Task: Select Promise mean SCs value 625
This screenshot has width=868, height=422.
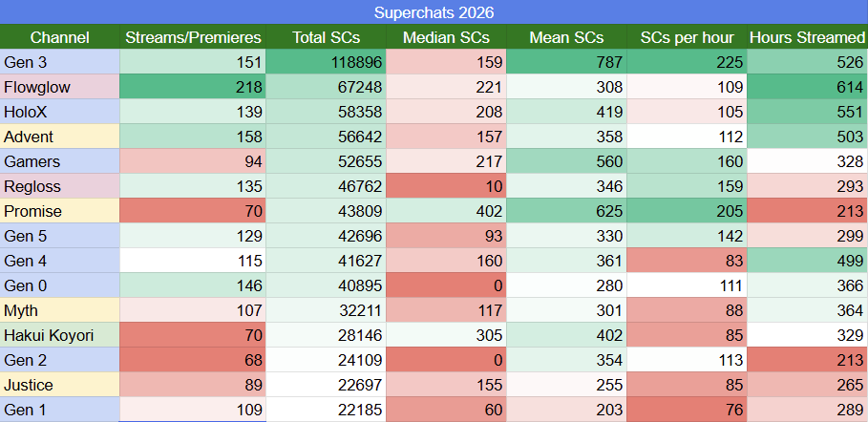Action: pyautogui.click(x=566, y=211)
